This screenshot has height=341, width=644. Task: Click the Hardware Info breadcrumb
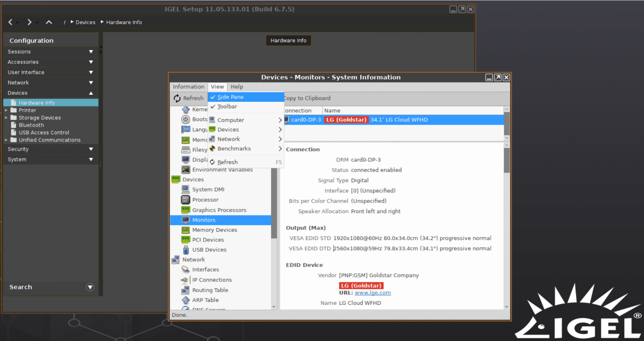pos(124,22)
